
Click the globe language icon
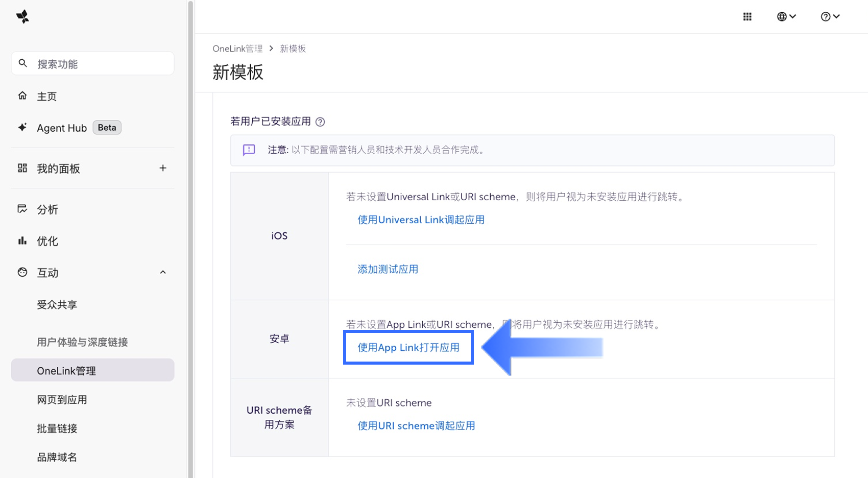pyautogui.click(x=782, y=17)
